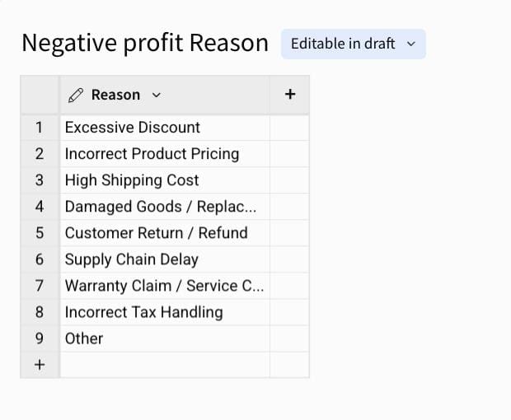Add a new column with plus icon

pos(290,95)
